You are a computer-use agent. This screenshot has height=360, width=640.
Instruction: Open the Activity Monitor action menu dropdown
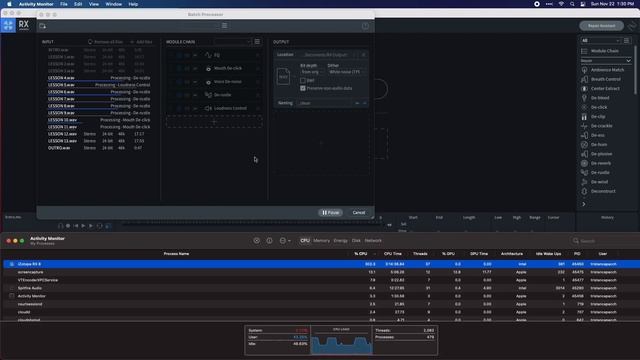click(285, 241)
